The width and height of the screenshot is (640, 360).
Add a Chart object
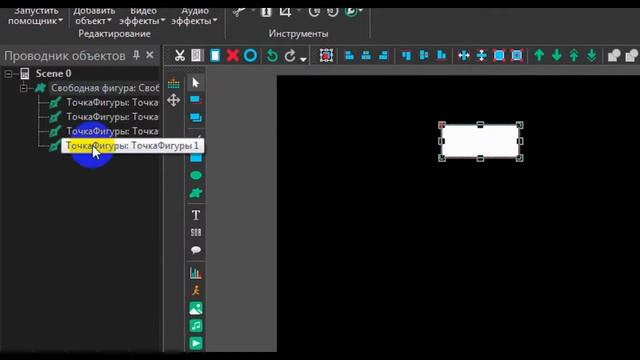pos(196,273)
